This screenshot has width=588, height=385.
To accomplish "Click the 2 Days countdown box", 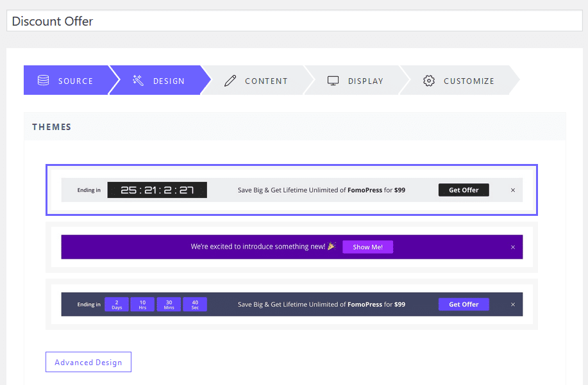I will click(117, 304).
